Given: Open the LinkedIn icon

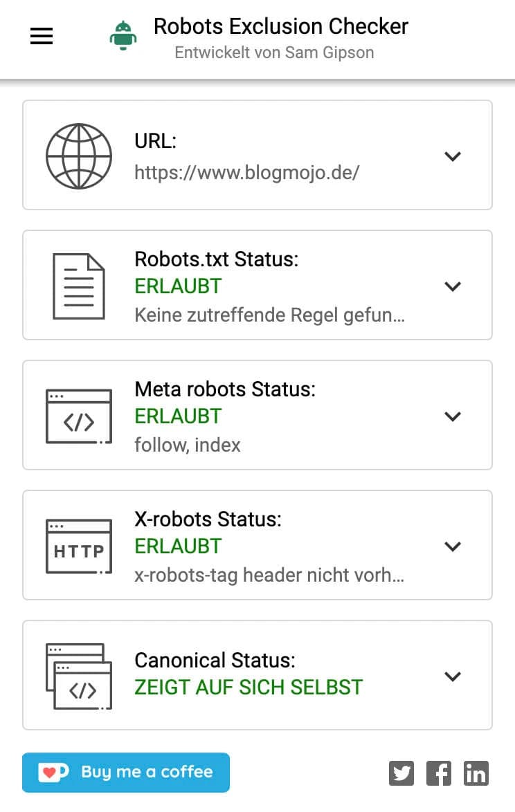Looking at the screenshot, I should pos(476,773).
